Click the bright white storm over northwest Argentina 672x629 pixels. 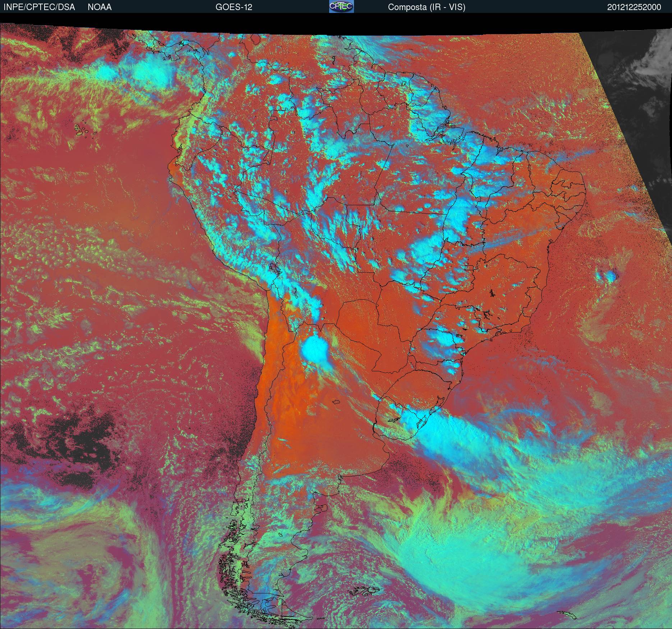click(316, 349)
